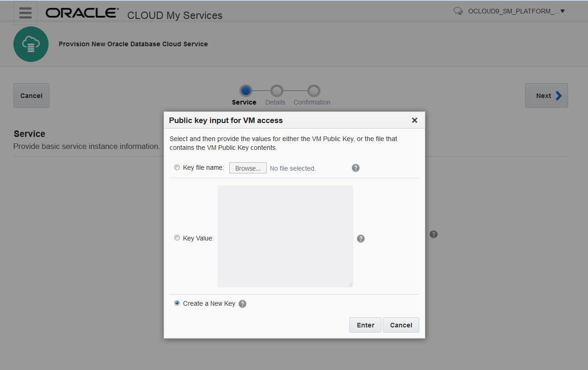Click help icon next to Browse file field
This screenshot has width=588, height=370.
(x=355, y=168)
